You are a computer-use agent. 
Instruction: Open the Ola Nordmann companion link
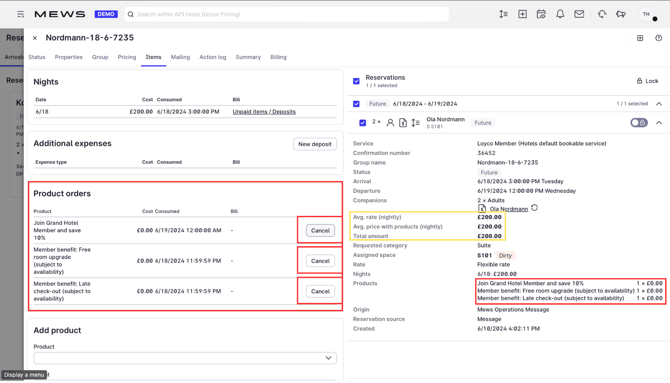click(508, 209)
